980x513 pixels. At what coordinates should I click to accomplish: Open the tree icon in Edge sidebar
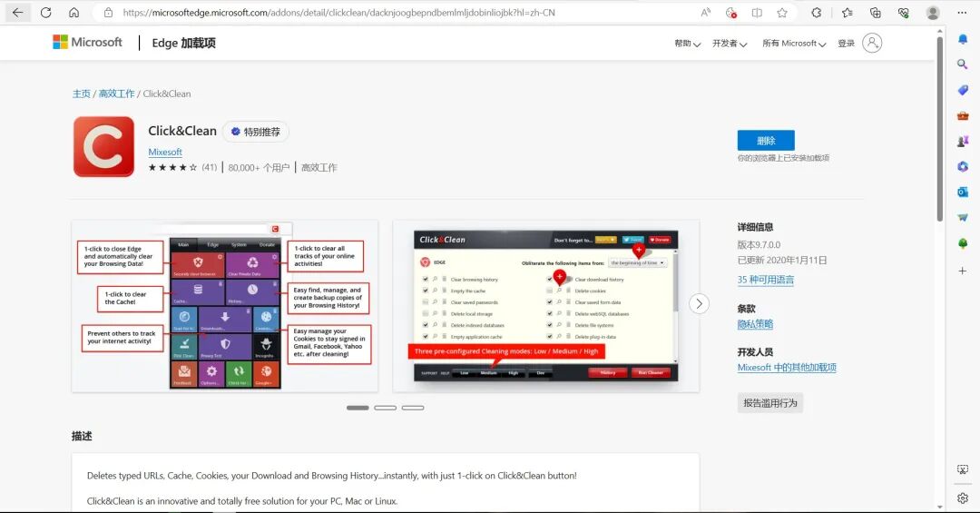click(963, 243)
